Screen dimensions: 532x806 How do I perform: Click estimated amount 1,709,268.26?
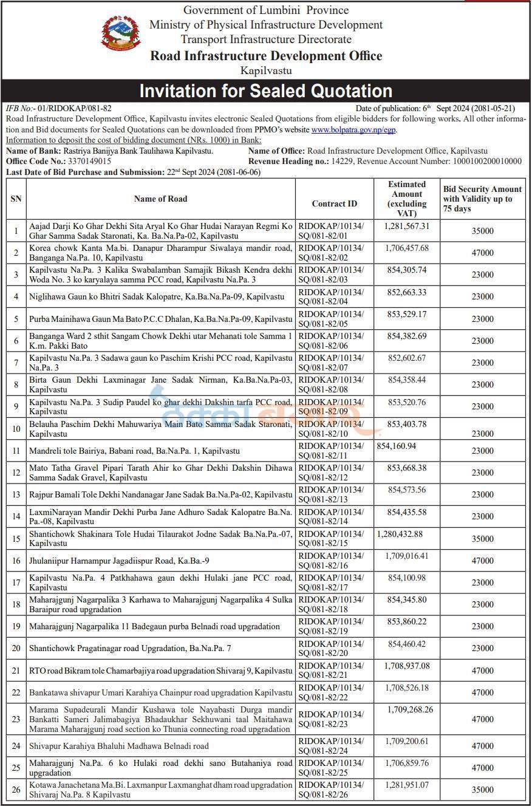410,709
